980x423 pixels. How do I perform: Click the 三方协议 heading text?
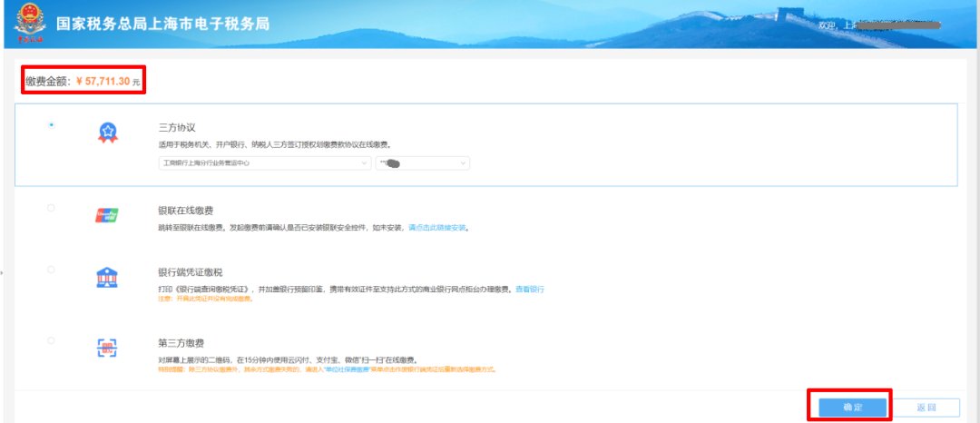pyautogui.click(x=178, y=127)
